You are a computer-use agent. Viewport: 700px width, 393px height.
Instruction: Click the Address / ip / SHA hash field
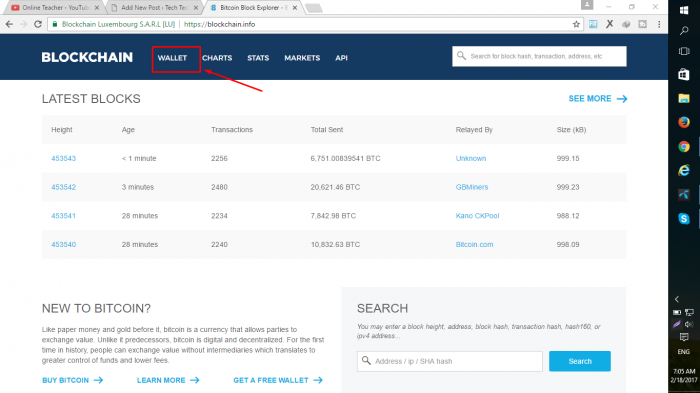(450, 361)
